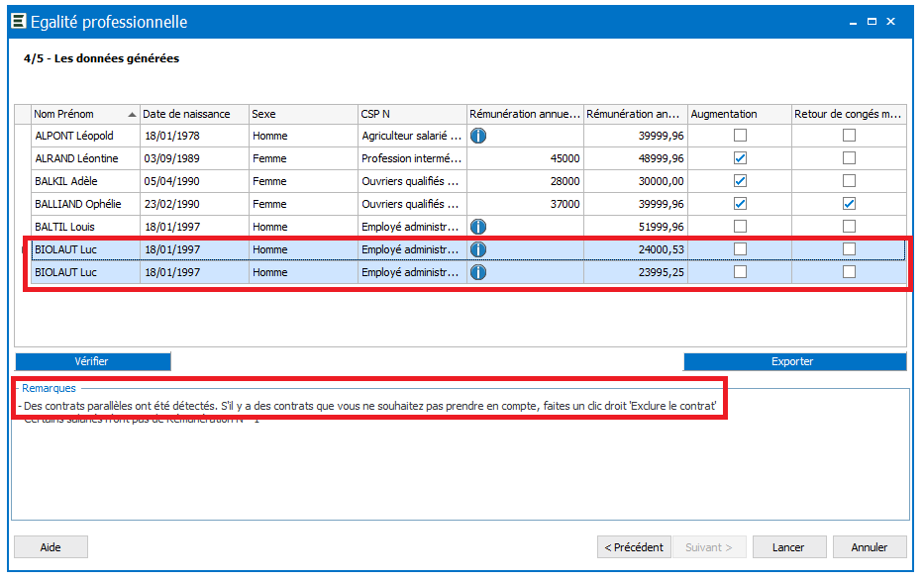Toggle Augmentation checkbox for ALPONT Léopold
Image resolution: width=924 pixels, height=581 pixels.
(x=740, y=136)
